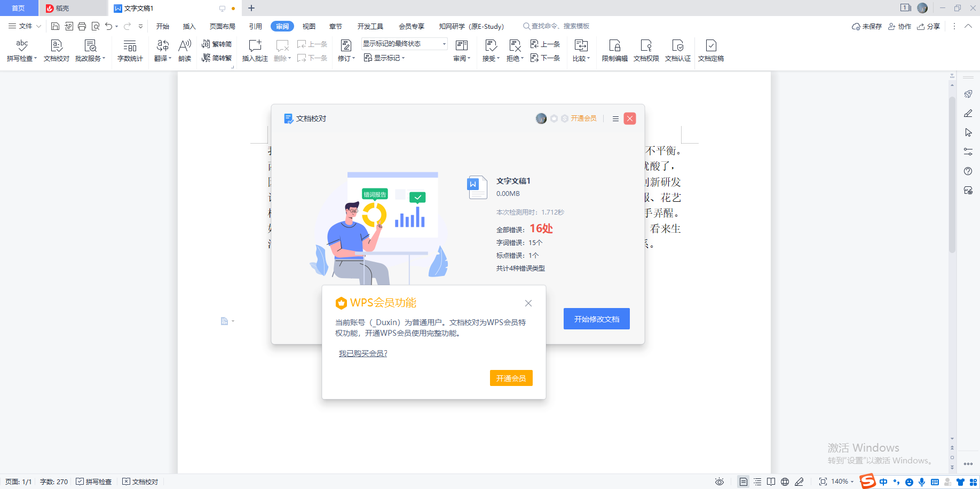The image size is (980, 489).
Task: Toggle 文档校对 in the status bar
Action: pos(140,482)
